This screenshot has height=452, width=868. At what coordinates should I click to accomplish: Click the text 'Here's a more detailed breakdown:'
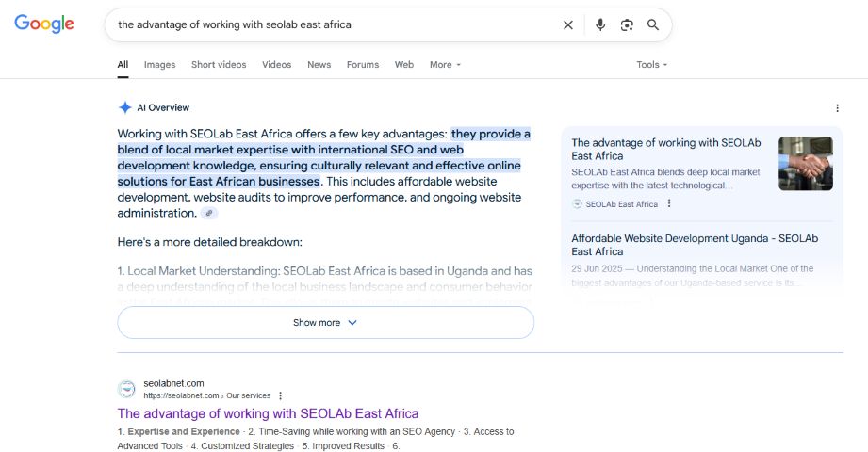pyautogui.click(x=210, y=242)
